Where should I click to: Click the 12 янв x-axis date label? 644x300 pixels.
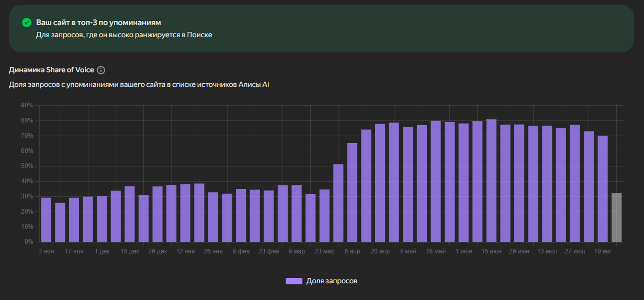pos(185,251)
